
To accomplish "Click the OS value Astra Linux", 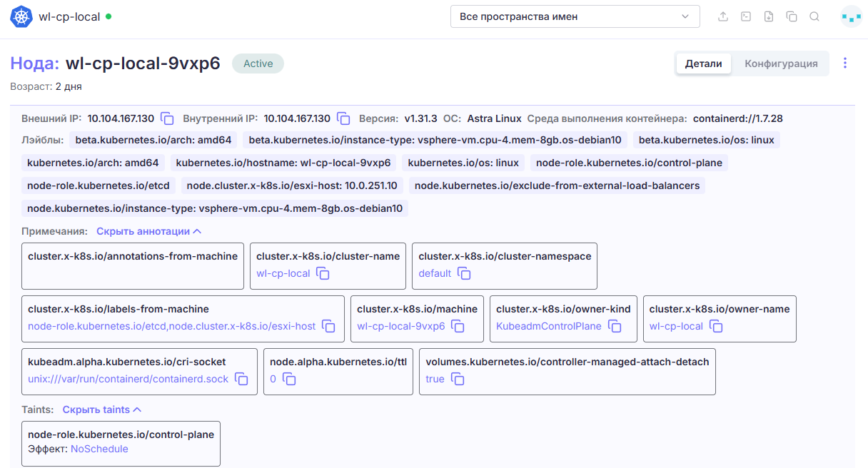I will point(494,118).
